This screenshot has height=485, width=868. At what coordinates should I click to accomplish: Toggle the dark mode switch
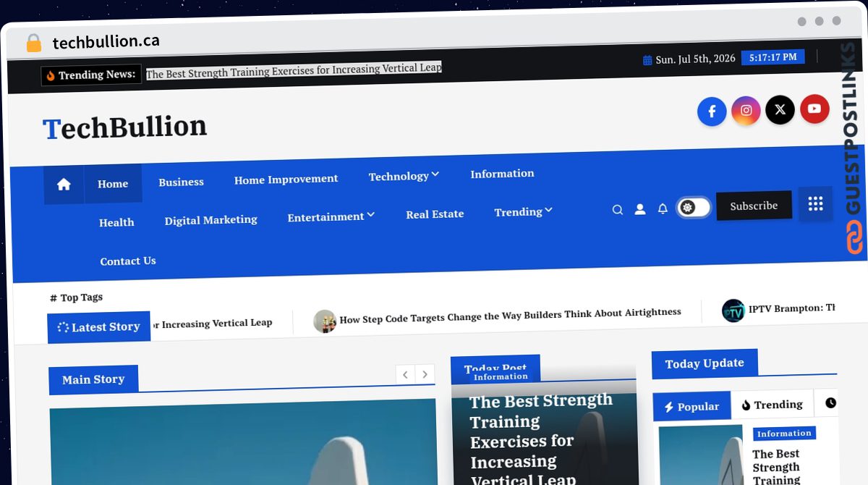coord(694,208)
